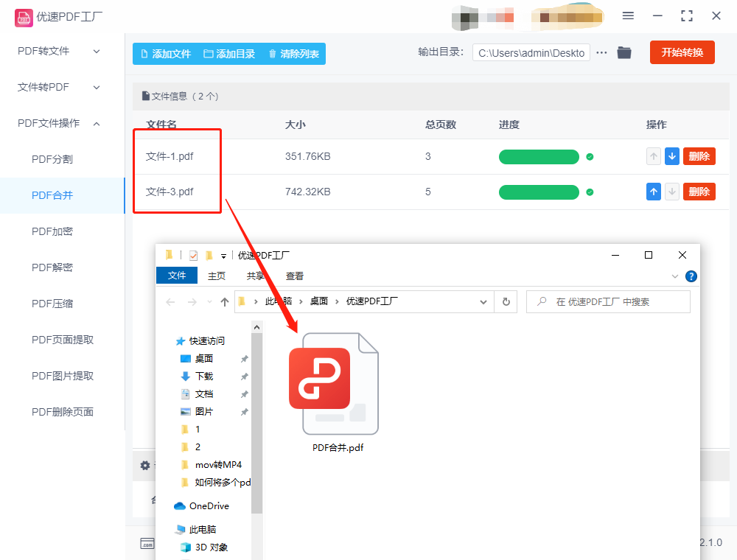Click the greyed up arrow for 文件-1.pdf
737x560 pixels.
tap(653, 156)
